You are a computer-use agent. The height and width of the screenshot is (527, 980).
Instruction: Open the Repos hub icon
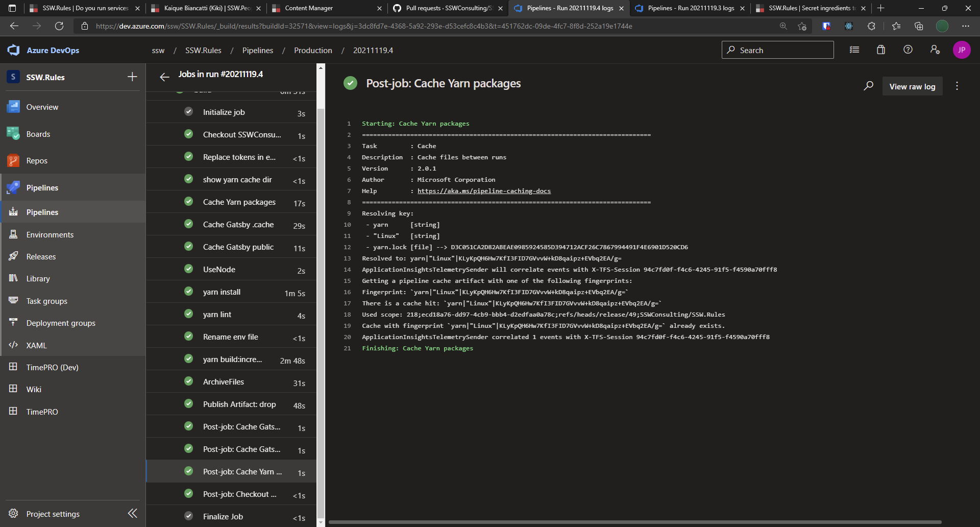[x=13, y=160]
